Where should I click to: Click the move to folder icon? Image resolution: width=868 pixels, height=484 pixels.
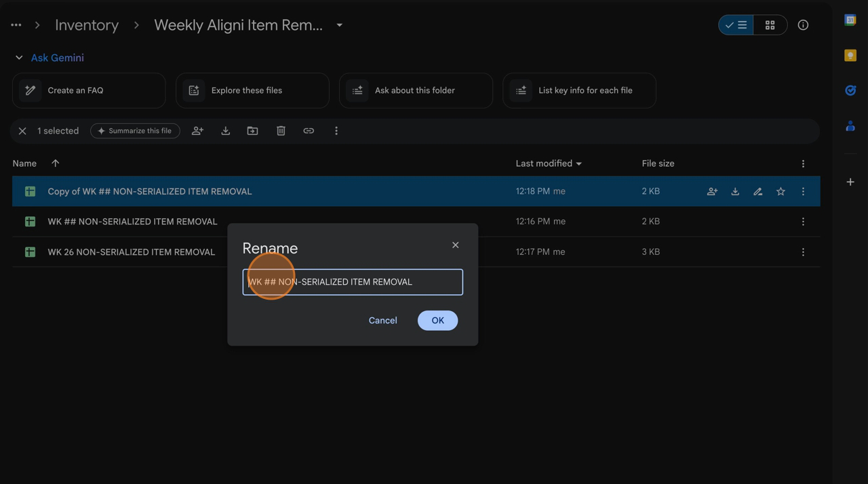click(252, 131)
